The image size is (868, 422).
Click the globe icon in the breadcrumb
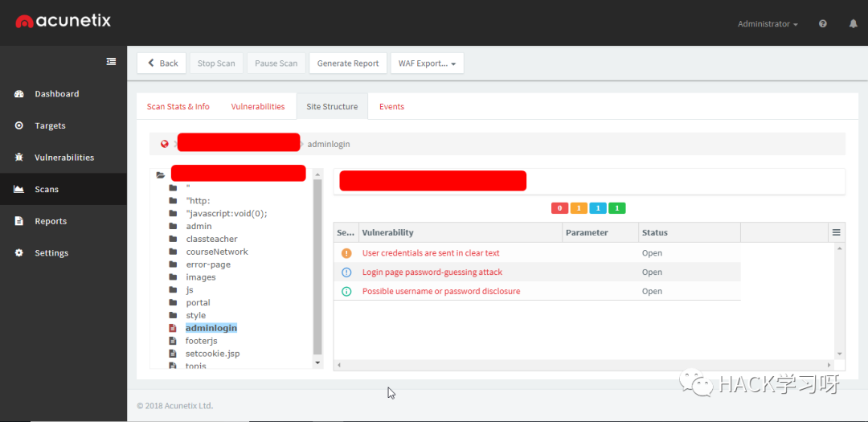point(165,144)
